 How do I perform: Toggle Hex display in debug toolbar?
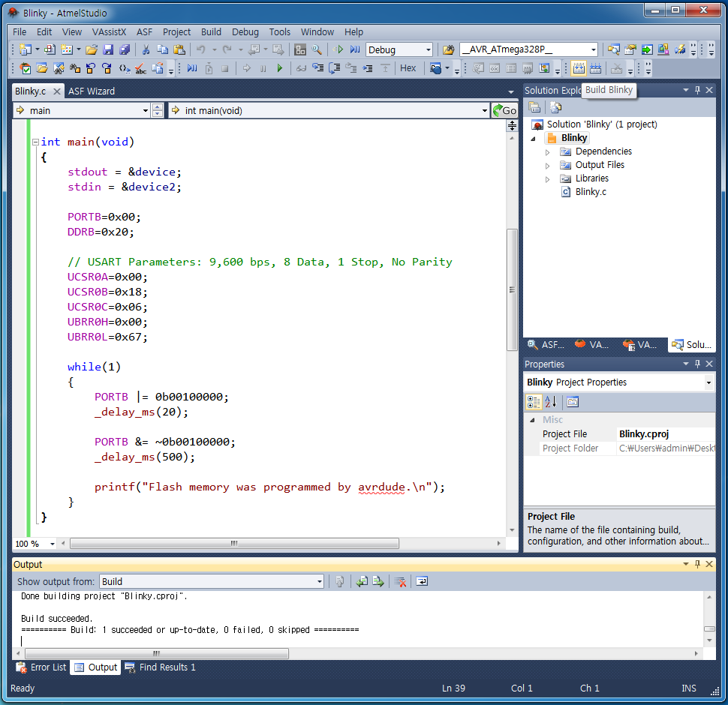408,68
